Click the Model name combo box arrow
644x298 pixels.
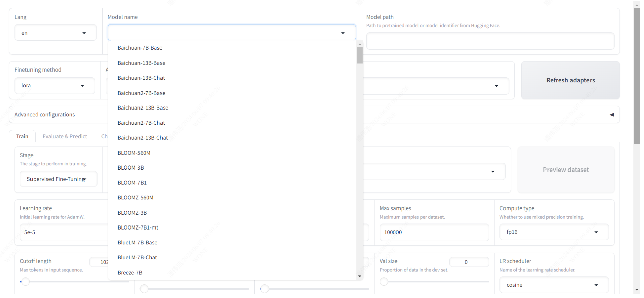(x=343, y=33)
